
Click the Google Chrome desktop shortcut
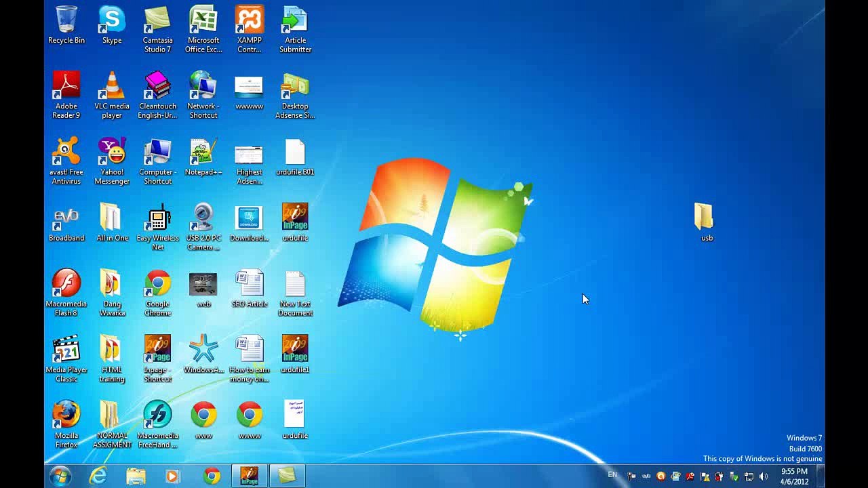157,293
